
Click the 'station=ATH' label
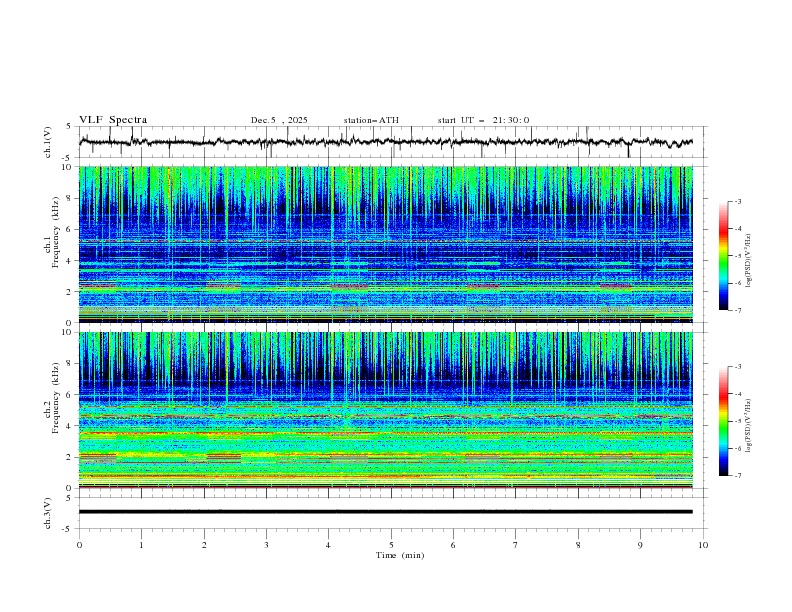click(x=371, y=120)
